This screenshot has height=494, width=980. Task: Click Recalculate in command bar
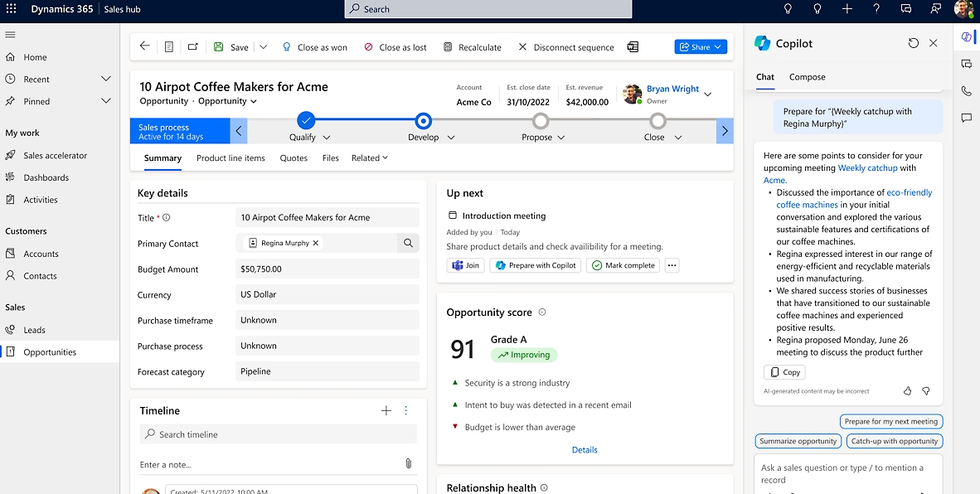click(x=472, y=47)
